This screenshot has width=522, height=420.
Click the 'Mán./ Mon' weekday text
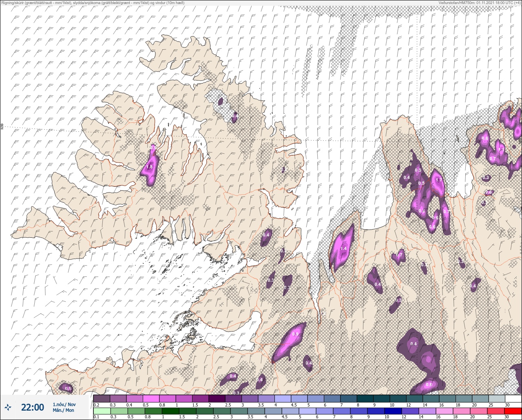[x=64, y=410]
